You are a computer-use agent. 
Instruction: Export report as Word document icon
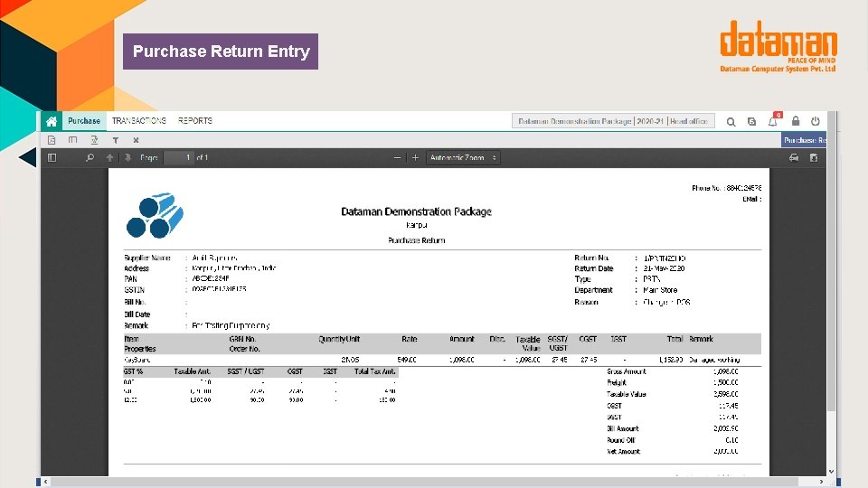pos(94,140)
